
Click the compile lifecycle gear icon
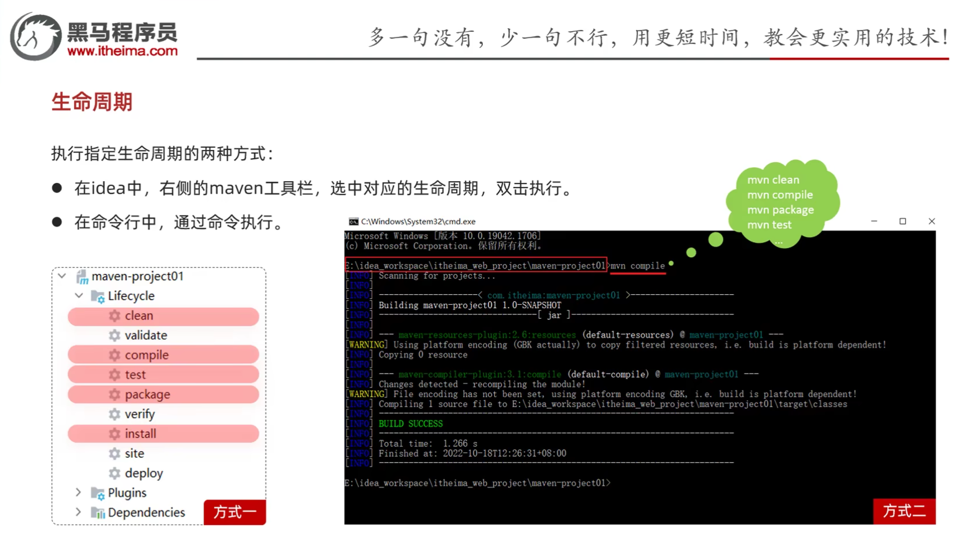115,355
